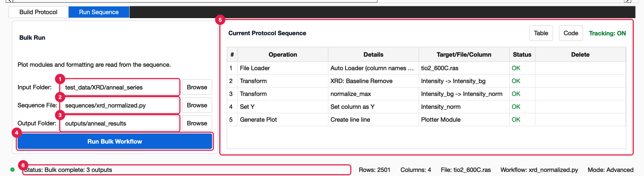This screenshot has width=644, height=176.
Task: Click Workflow: xrd_normalized.py status entry
Action: point(539,170)
